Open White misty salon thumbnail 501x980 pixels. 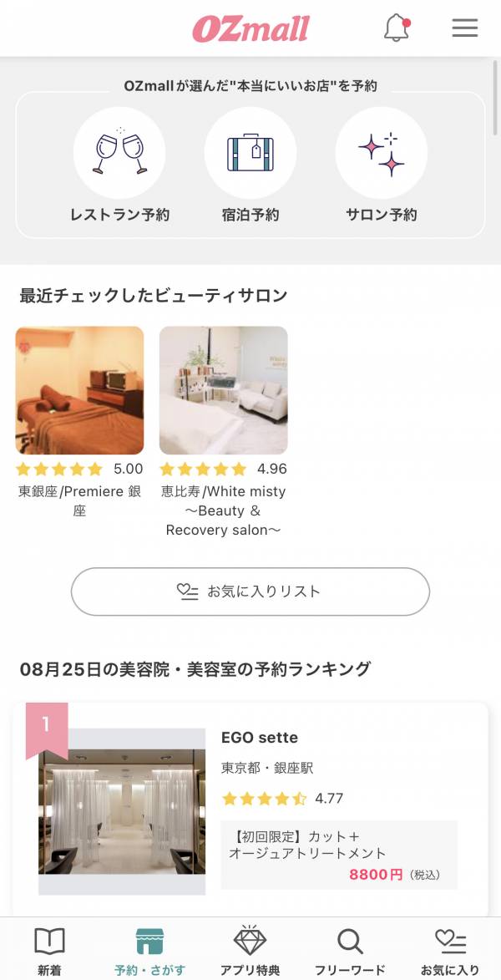(x=224, y=390)
